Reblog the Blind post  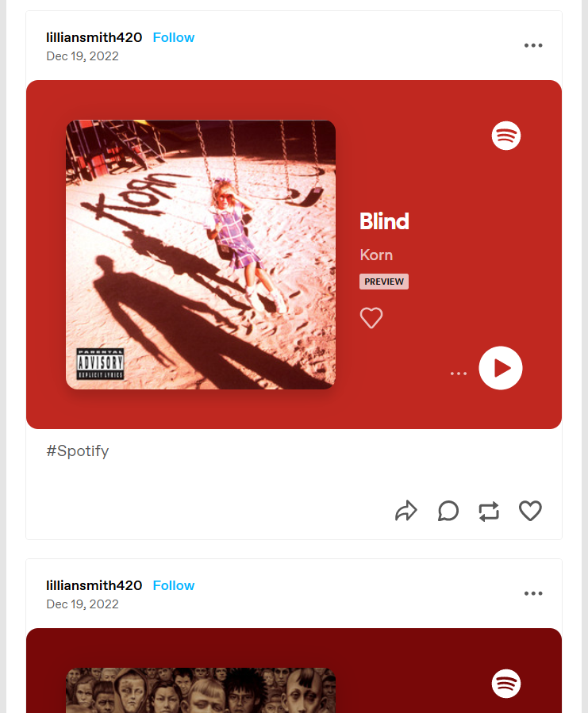tap(490, 511)
